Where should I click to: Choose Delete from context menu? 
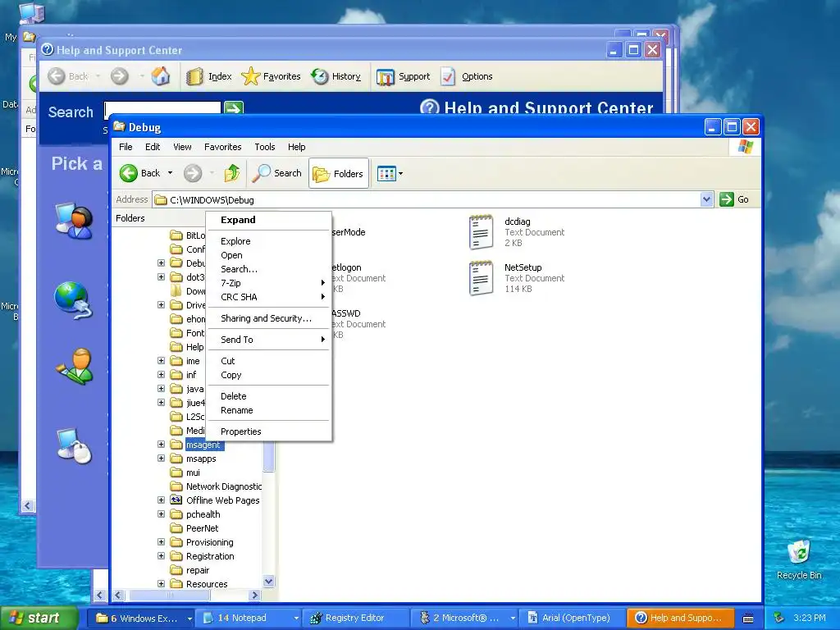(268, 396)
